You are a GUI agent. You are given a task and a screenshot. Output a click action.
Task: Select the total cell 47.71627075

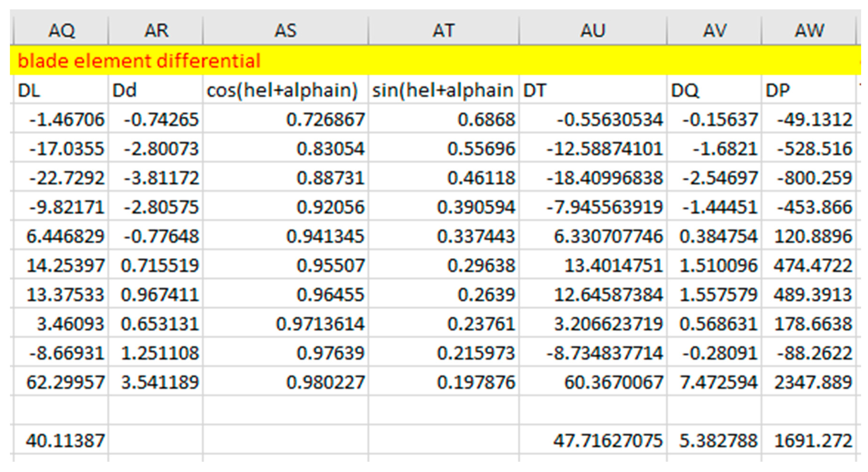click(x=607, y=441)
